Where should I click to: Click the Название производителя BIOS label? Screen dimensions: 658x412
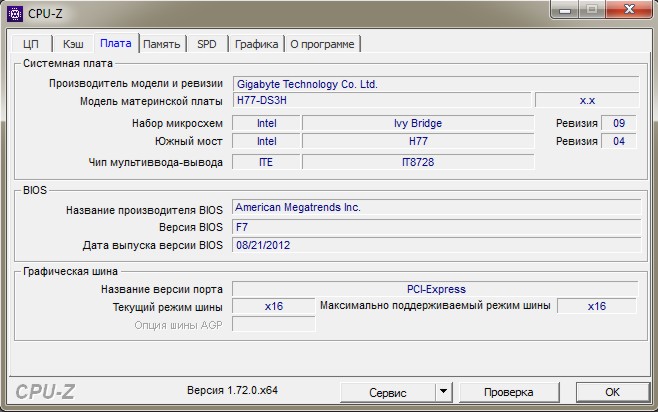(144, 210)
